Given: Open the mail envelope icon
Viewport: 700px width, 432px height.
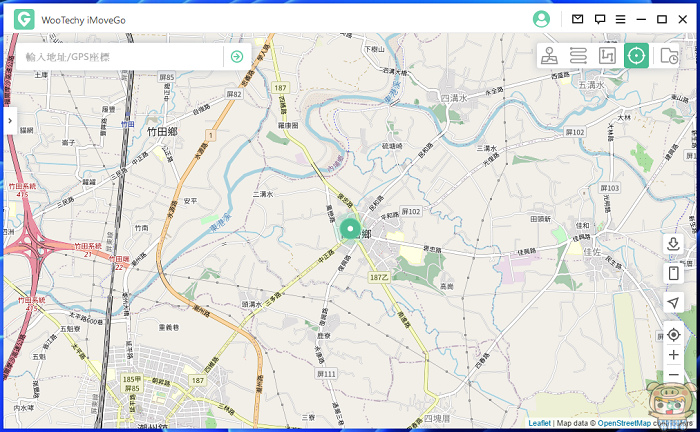Looking at the screenshot, I should [577, 19].
